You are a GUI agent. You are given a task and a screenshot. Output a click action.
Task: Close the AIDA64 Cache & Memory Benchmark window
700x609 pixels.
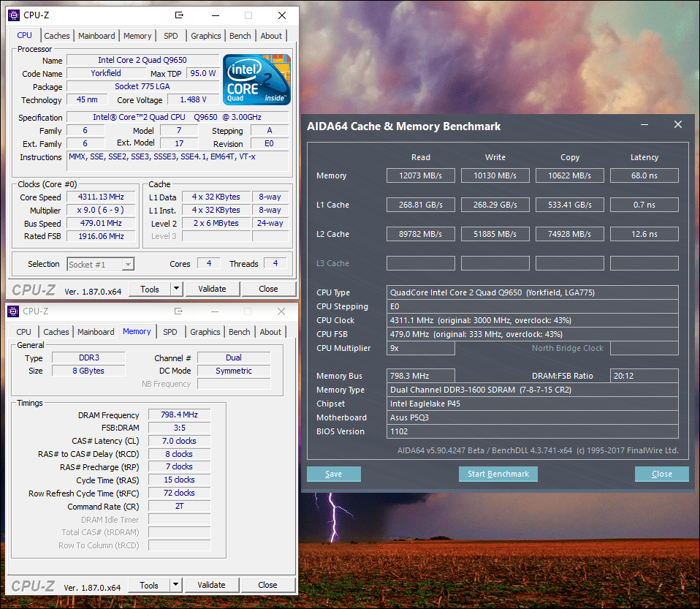tap(677, 125)
